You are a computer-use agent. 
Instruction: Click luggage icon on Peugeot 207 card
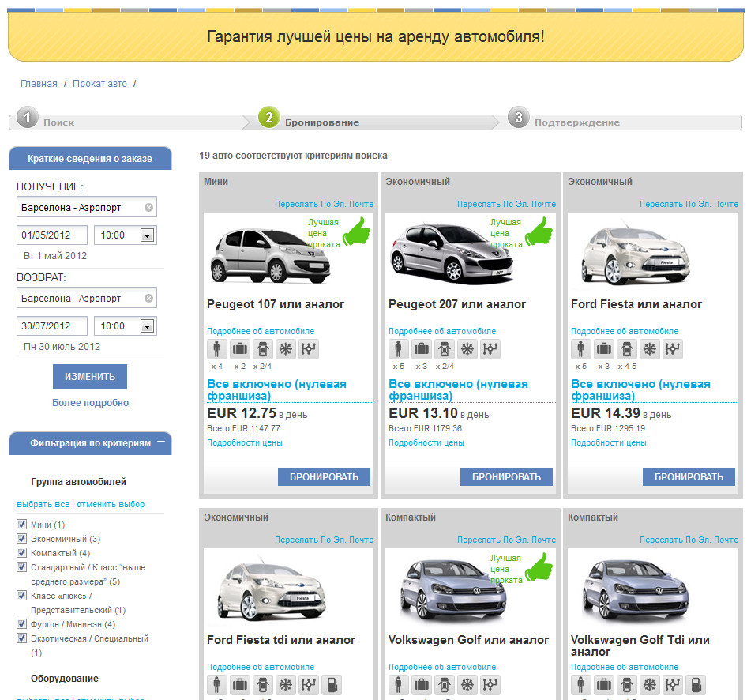click(x=421, y=349)
